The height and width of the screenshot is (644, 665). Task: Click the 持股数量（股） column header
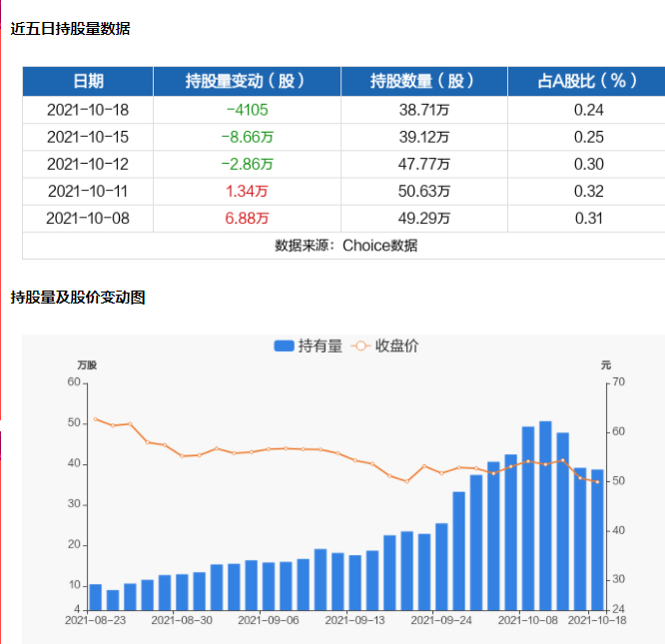(424, 81)
